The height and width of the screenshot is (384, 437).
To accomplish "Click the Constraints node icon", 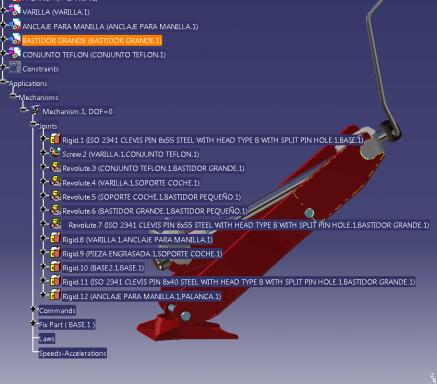I will (x=15, y=68).
